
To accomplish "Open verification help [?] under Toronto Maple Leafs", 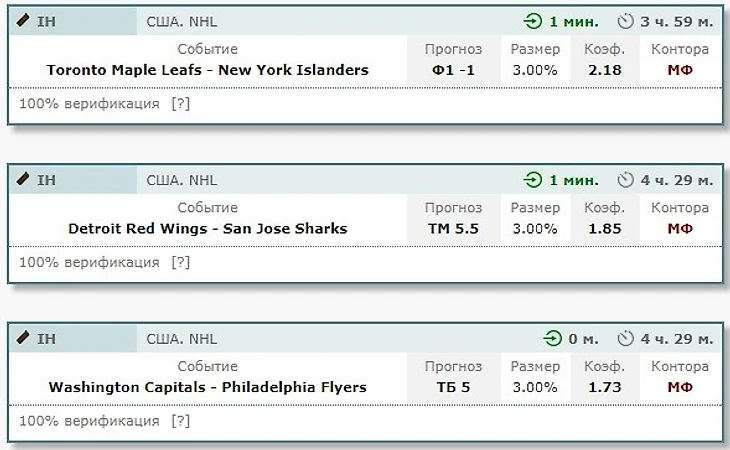I will (x=180, y=103).
